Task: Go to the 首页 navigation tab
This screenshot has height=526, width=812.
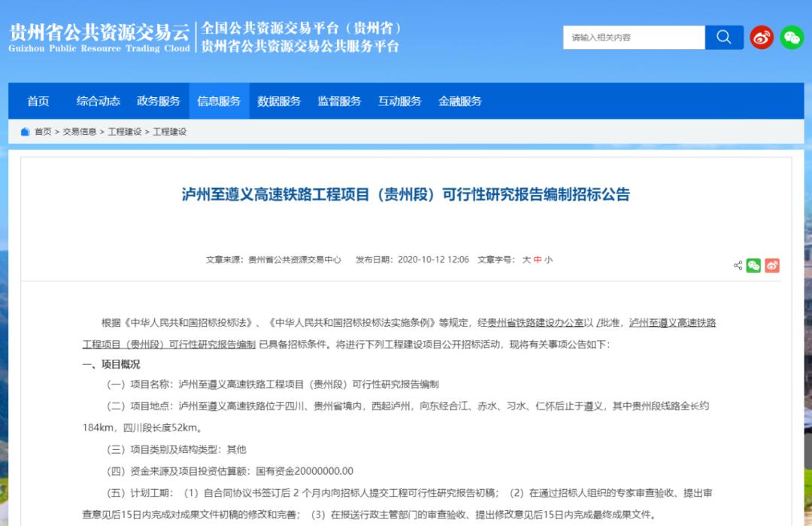Action: (38, 102)
